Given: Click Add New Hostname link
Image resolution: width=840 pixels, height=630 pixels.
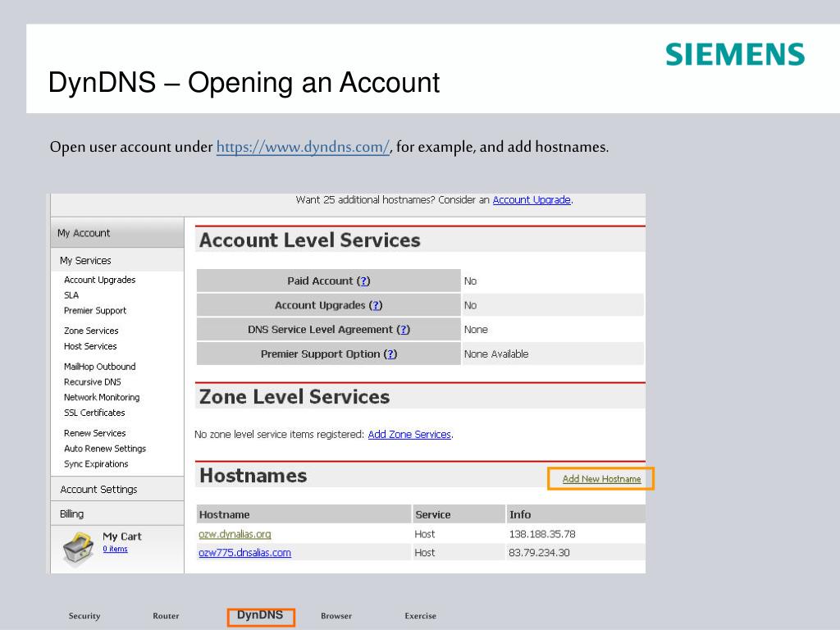Looking at the screenshot, I should coord(601,479).
